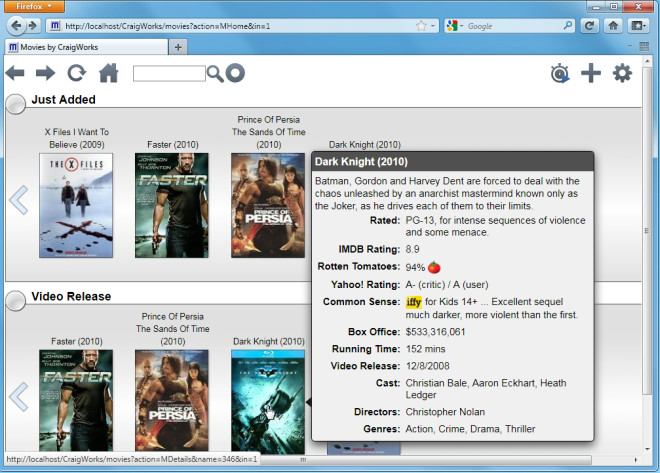Toggle the Video Release section circle
This screenshot has width=660, height=473.
click(x=16, y=300)
